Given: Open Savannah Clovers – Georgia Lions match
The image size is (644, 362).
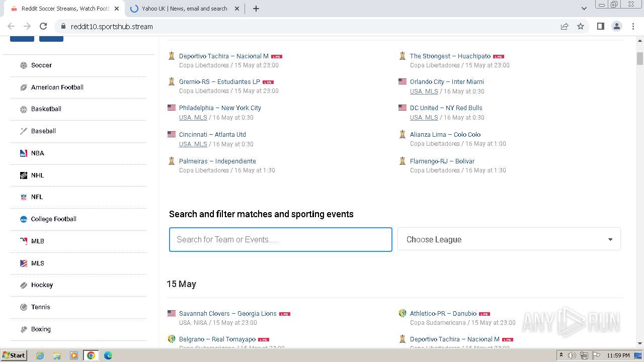Looking at the screenshot, I should pos(227,314).
